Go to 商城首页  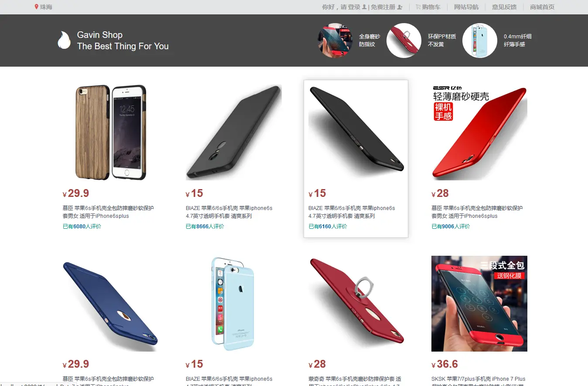[x=542, y=7]
